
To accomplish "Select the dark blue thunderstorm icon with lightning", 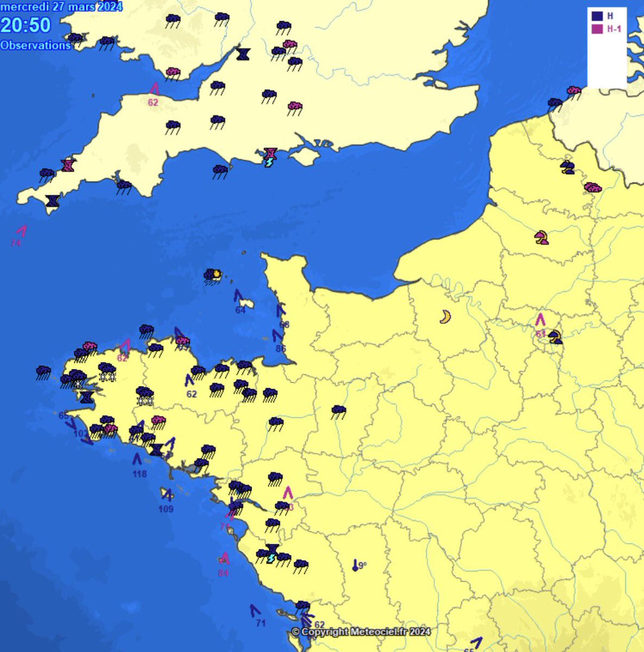I will tap(272, 554).
